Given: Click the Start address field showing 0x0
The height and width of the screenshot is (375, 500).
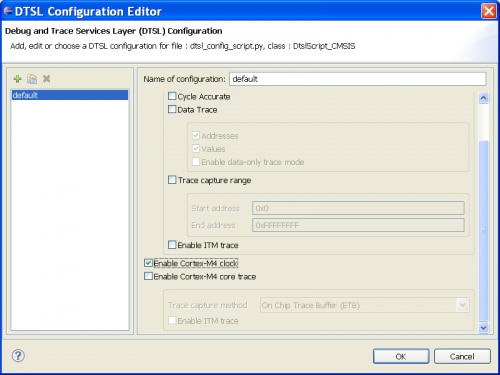Looking at the screenshot, I should 358,208.
